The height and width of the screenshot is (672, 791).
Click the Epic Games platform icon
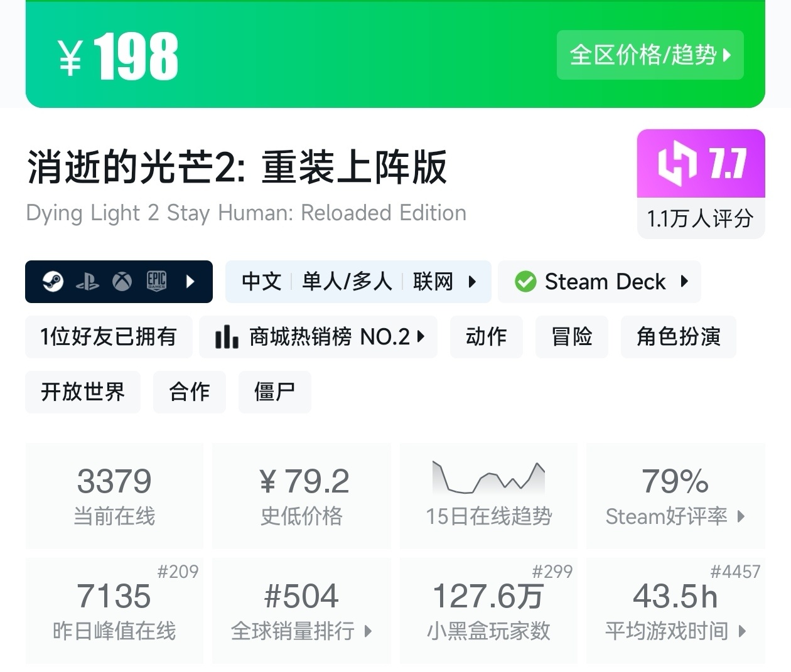coord(156,281)
